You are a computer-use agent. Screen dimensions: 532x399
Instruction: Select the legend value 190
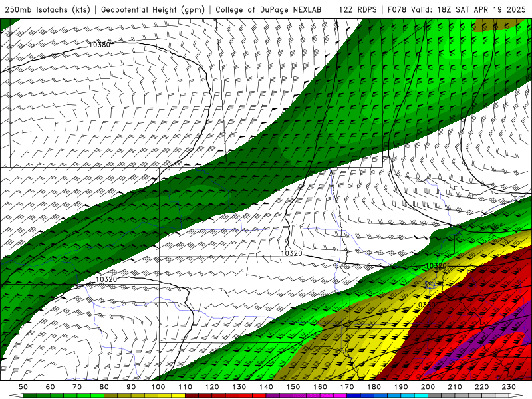point(402,387)
